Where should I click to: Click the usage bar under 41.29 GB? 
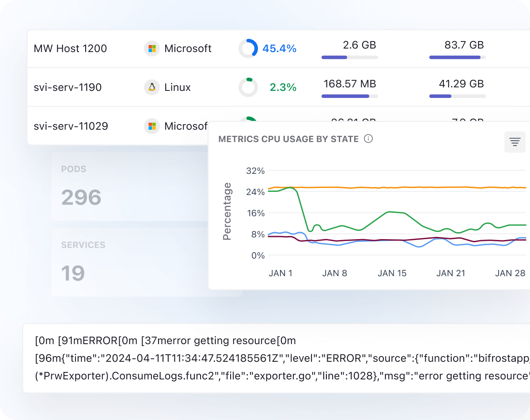[x=458, y=96]
